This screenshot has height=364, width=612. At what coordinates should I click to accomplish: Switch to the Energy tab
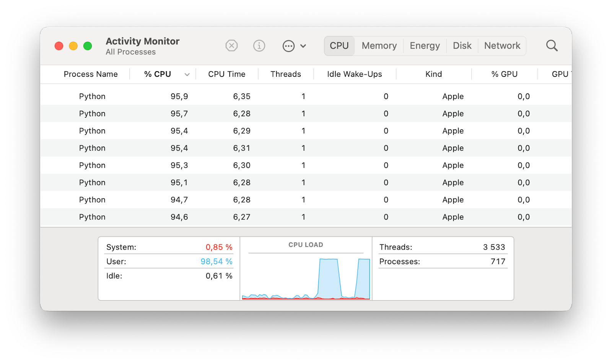coord(425,46)
